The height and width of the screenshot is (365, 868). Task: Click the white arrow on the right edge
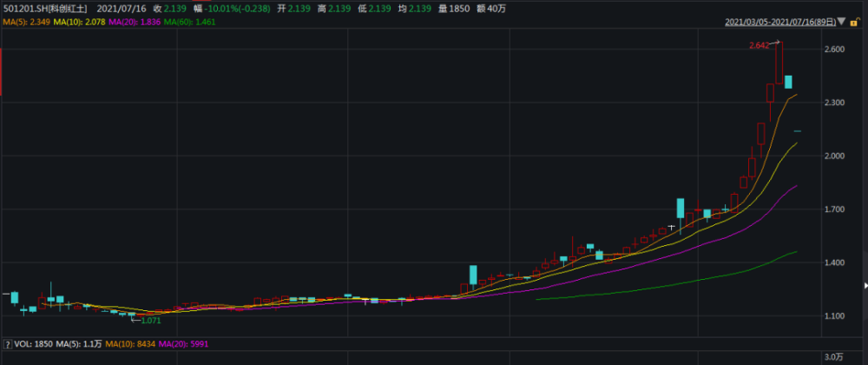coord(865,286)
